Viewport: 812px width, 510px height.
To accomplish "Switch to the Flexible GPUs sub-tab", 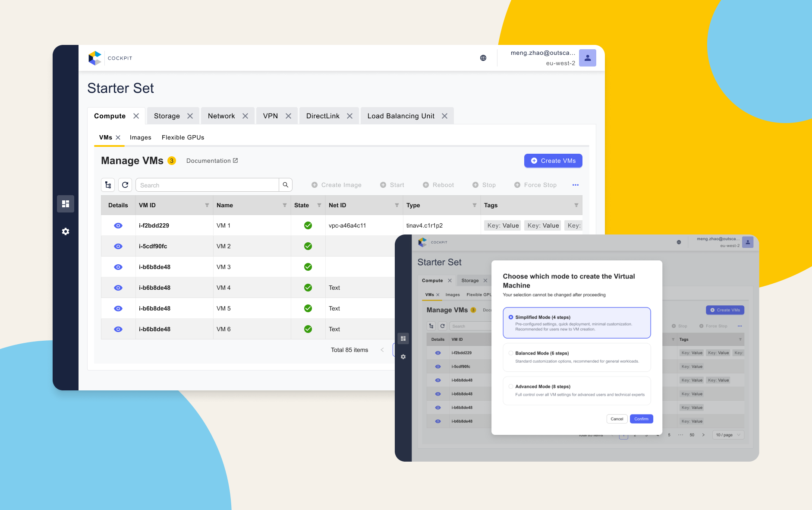I will pyautogui.click(x=183, y=137).
